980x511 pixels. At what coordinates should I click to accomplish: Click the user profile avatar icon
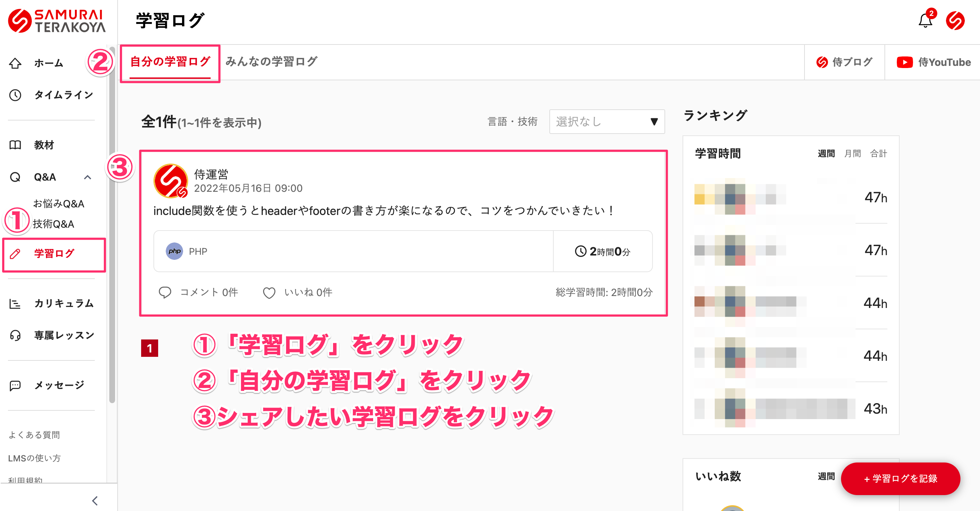point(955,21)
